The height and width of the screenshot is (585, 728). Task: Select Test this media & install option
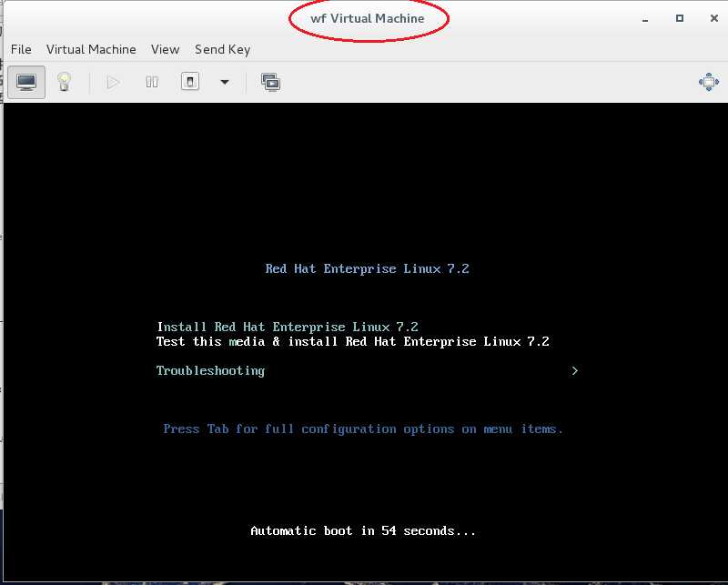click(x=353, y=342)
